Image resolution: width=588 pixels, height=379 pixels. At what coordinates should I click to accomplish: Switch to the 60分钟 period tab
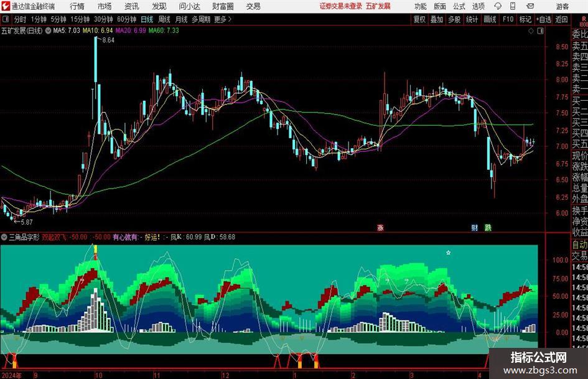[x=126, y=19]
